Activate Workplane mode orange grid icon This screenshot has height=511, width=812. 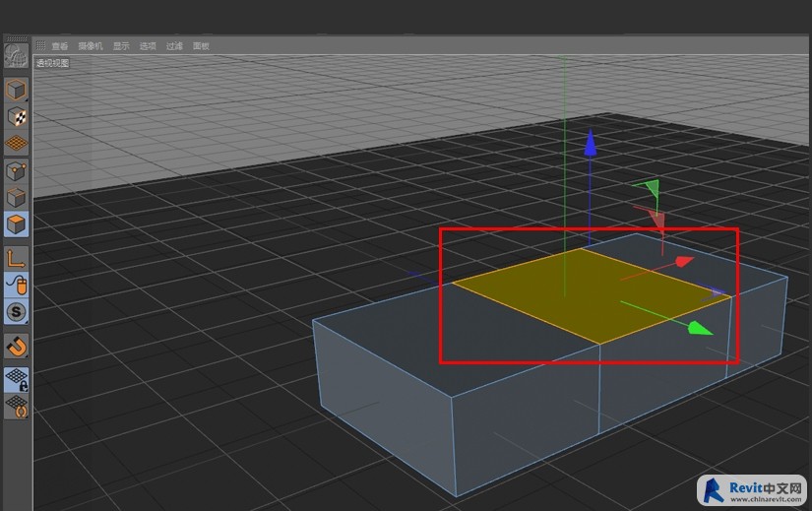pyautogui.click(x=16, y=143)
